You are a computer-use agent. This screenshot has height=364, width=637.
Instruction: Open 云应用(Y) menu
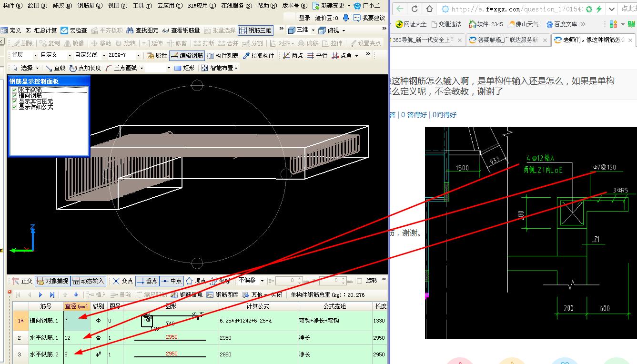pyautogui.click(x=170, y=6)
